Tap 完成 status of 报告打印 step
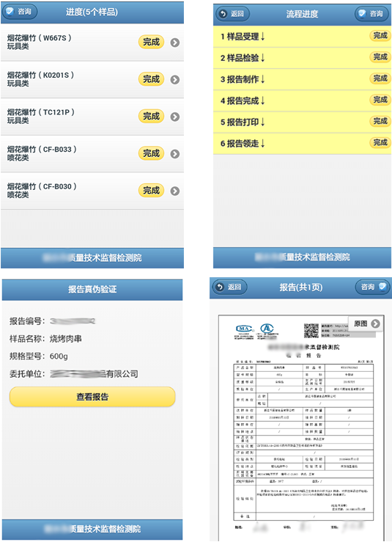This screenshot has width=392, height=542. click(380, 121)
